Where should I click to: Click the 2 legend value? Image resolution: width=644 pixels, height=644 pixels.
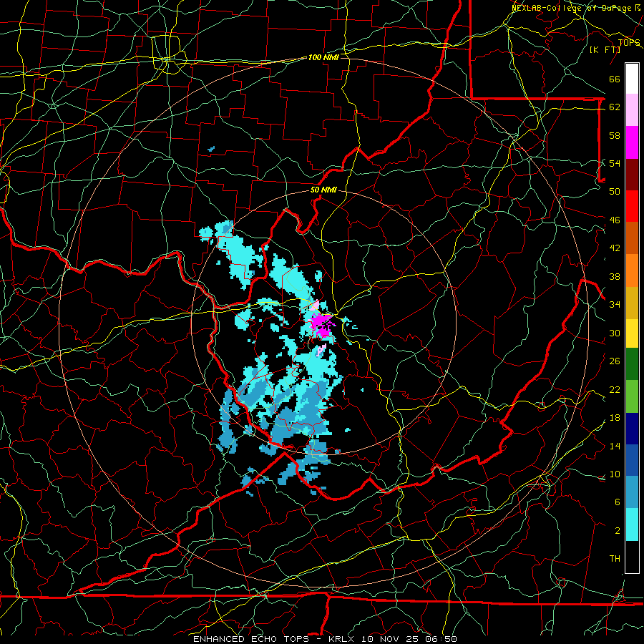617,531
